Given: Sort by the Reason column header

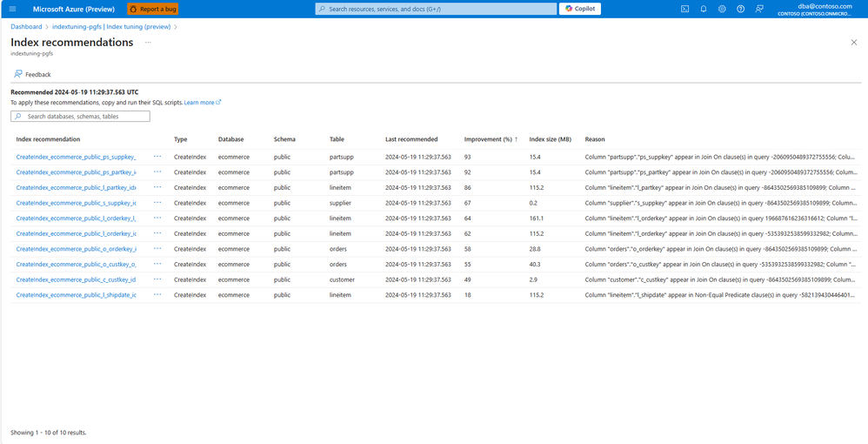Looking at the screenshot, I should point(595,139).
